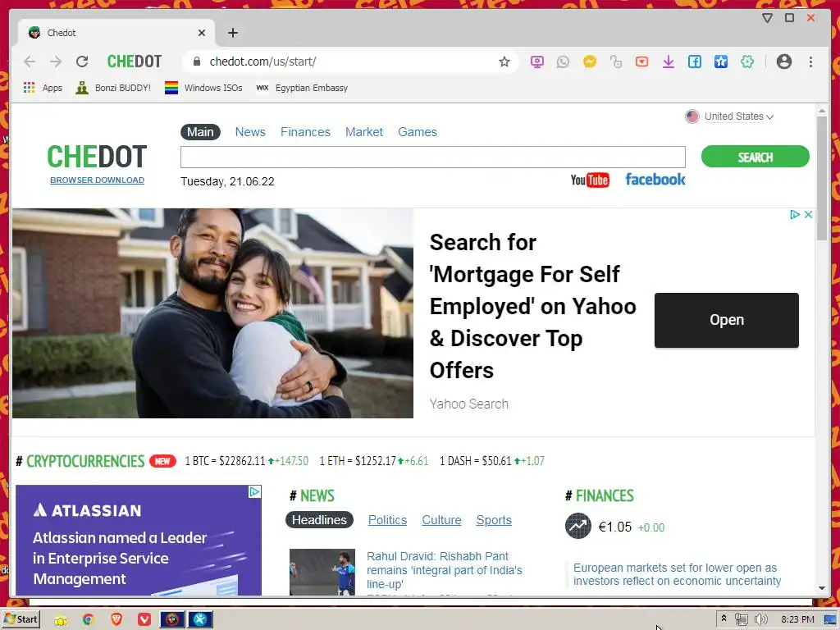This screenshot has height=630, width=840.
Task: Open the facebook logo link
Action: 655,180
